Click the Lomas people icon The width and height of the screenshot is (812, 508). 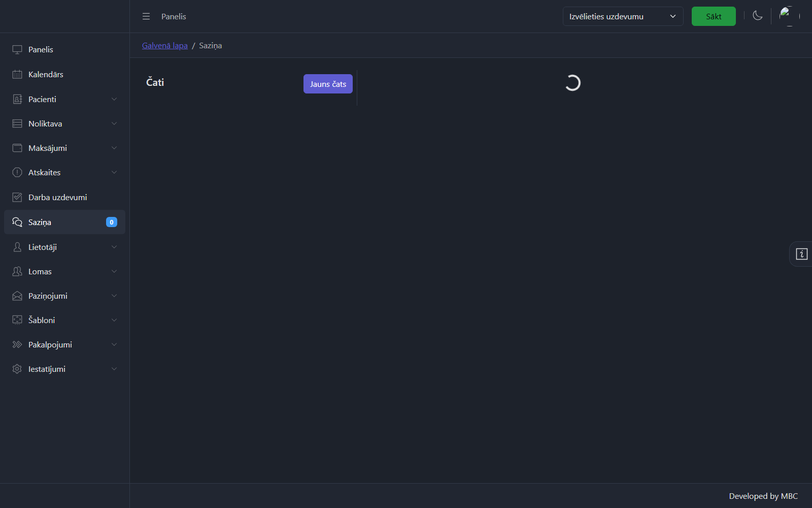(17, 271)
